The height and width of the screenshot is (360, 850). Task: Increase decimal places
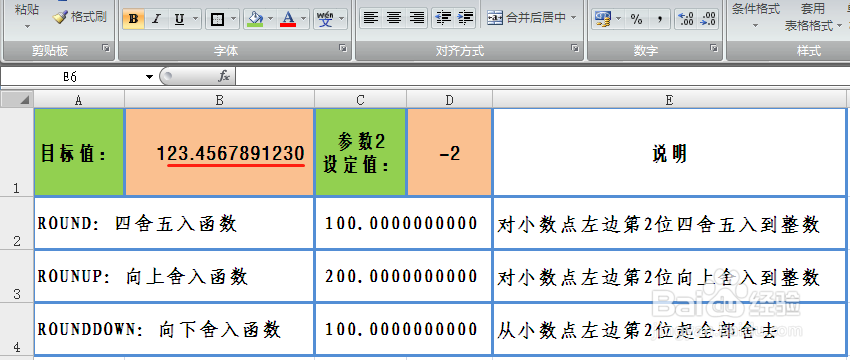[686, 20]
